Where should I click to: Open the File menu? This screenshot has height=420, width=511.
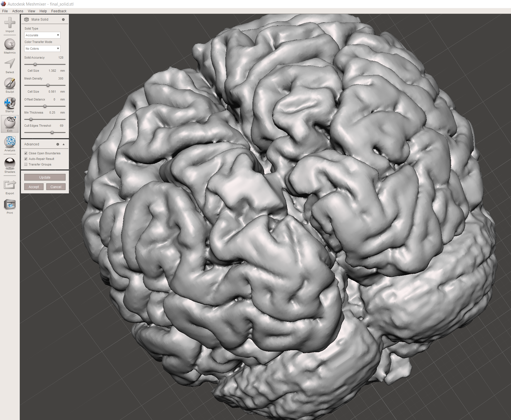tap(5, 11)
